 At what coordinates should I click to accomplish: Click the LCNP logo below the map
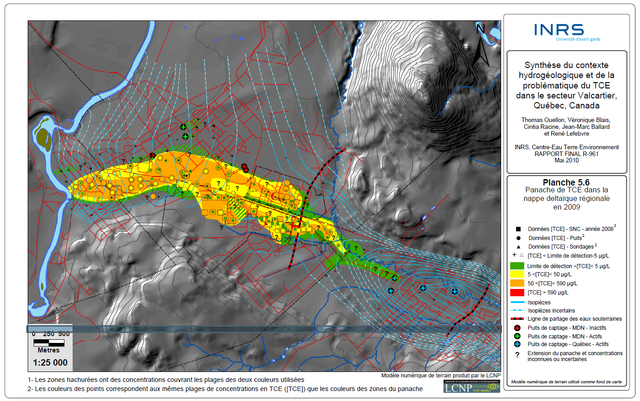pyautogui.click(x=472, y=386)
